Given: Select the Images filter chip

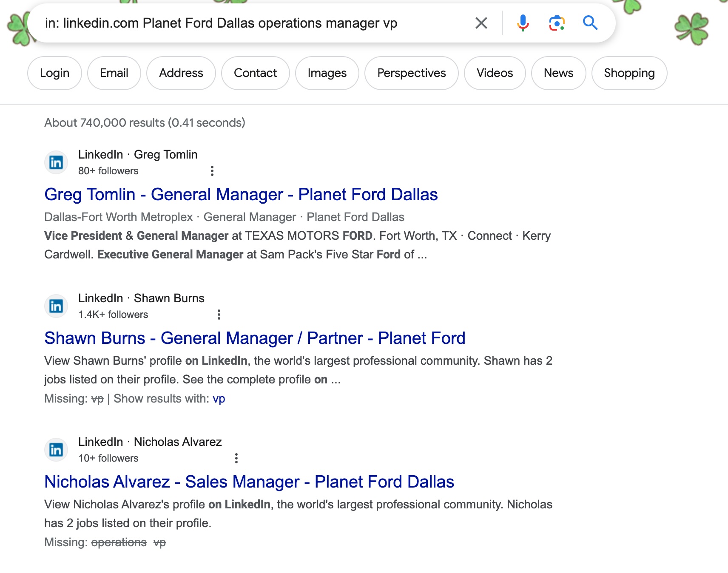Looking at the screenshot, I should point(327,73).
